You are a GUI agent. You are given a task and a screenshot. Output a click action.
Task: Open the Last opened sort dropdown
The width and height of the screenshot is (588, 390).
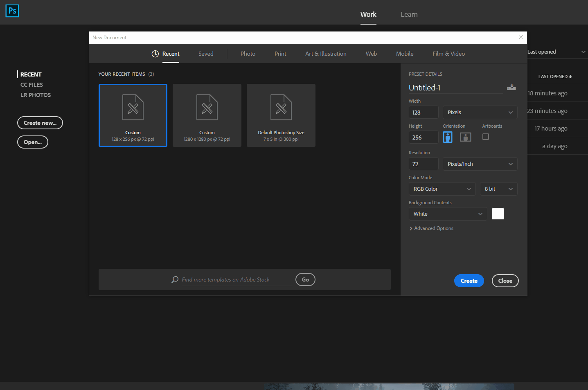coord(556,52)
